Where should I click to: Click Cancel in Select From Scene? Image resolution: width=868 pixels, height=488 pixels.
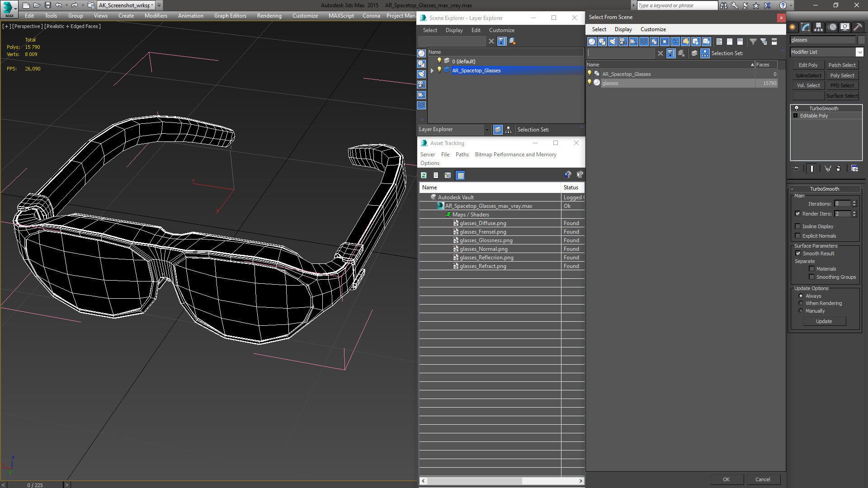pos(763,479)
